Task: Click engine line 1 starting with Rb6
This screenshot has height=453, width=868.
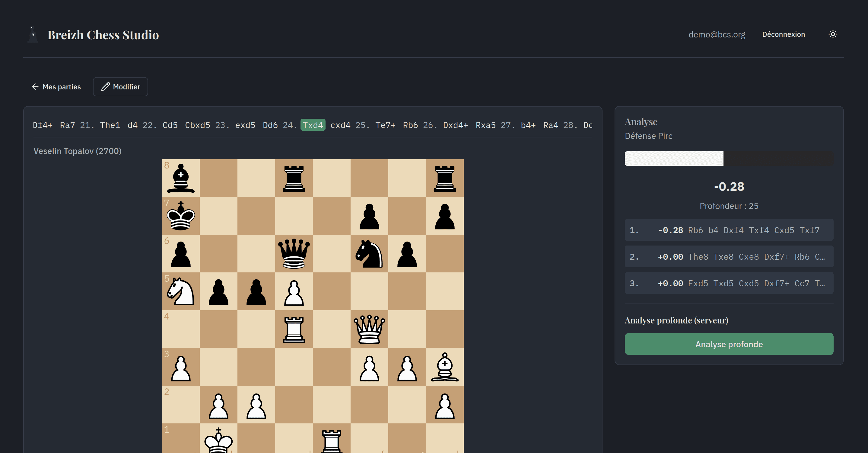Action: click(x=729, y=230)
